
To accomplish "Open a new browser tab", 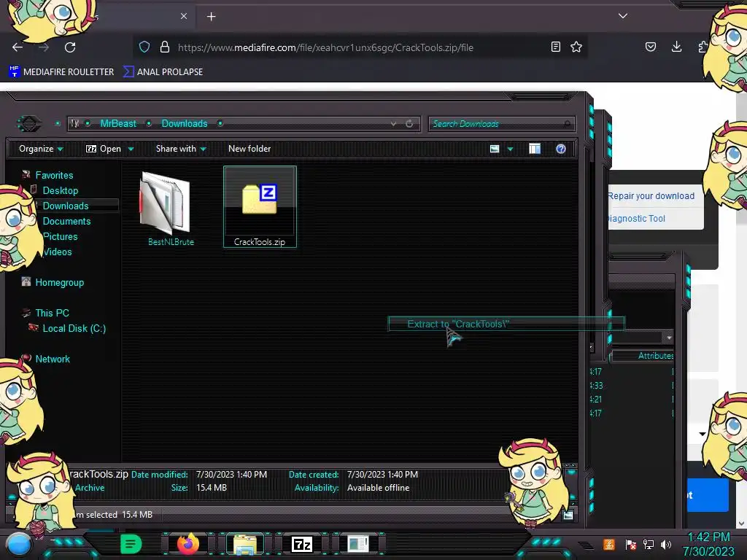I will pyautogui.click(x=211, y=17).
